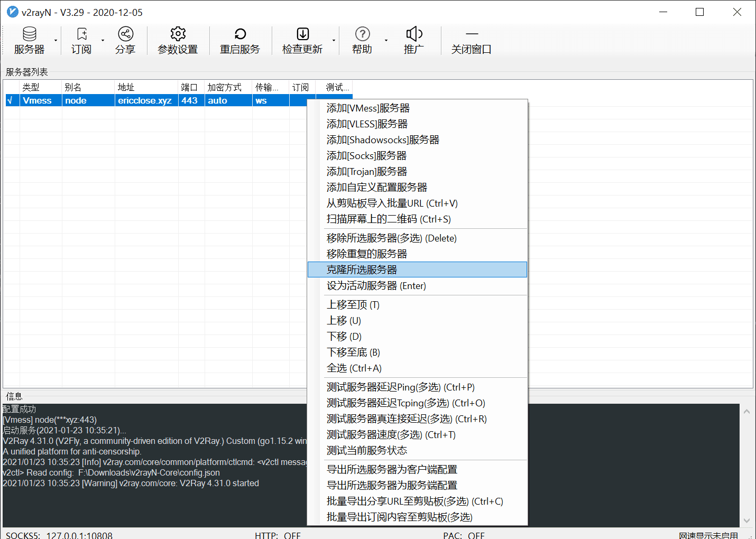Select 全选 (Ctrl+A)
This screenshot has width=756, height=539.
417,368
